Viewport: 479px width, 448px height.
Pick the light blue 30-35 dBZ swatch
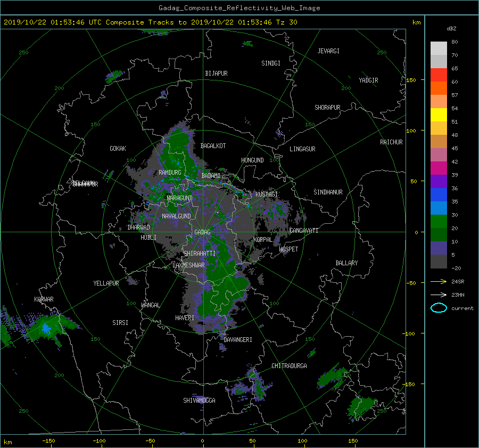tap(439, 208)
